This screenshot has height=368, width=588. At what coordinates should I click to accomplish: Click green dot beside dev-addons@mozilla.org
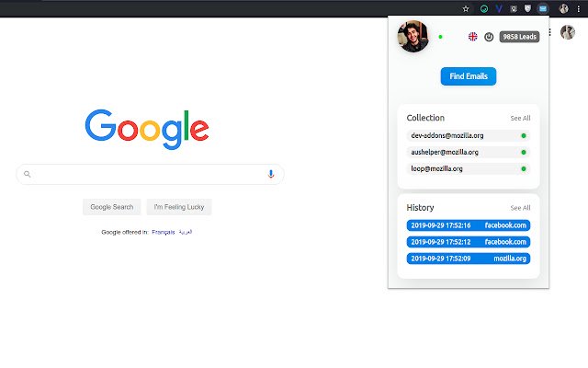click(524, 135)
